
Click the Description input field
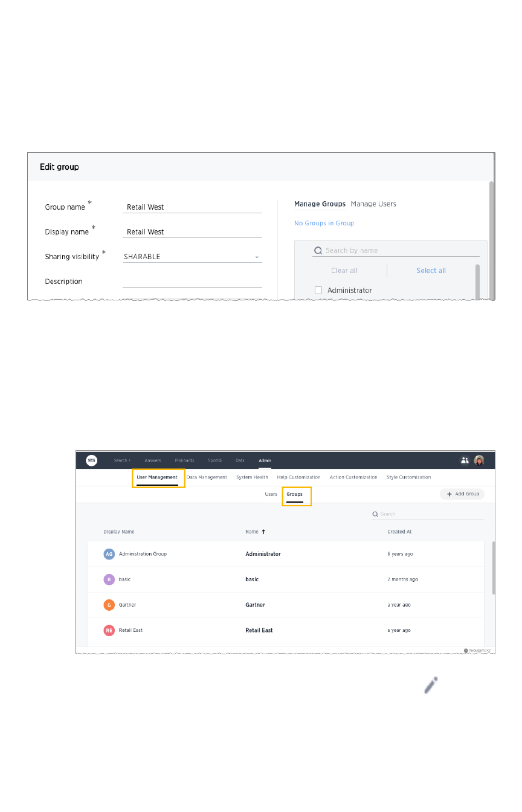[x=192, y=281]
